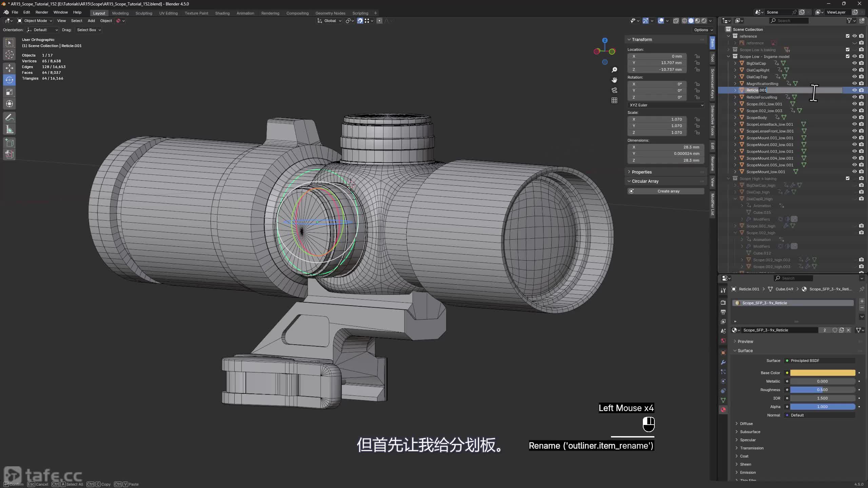Toggle X-ray display icon
The height and width of the screenshot is (488, 868).
click(676, 21)
